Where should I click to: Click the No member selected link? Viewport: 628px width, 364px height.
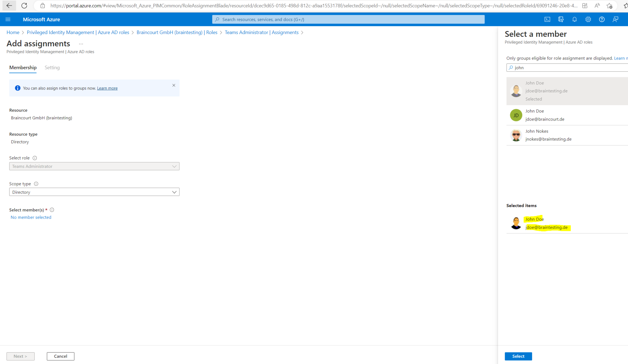(31, 217)
